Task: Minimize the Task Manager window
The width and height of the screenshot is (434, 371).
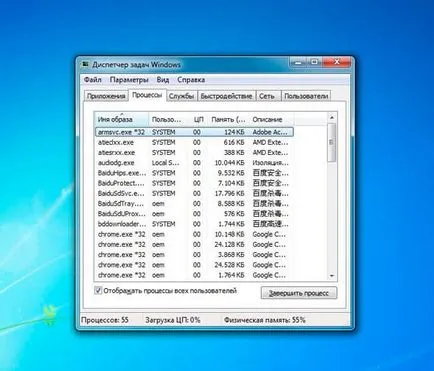Action: pos(298,62)
